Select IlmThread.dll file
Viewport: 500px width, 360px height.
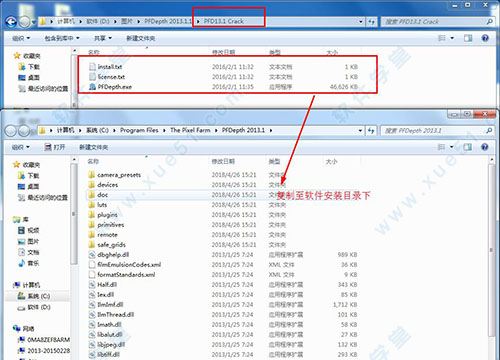point(111,315)
